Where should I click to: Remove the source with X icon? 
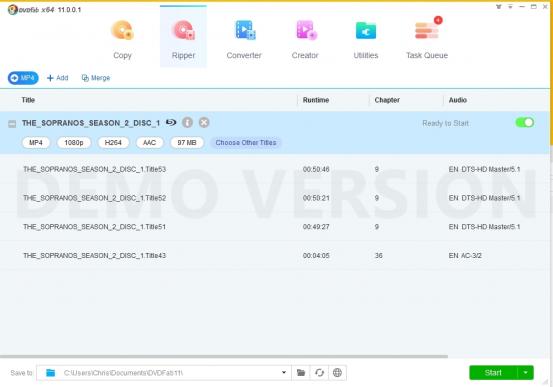pyautogui.click(x=204, y=122)
